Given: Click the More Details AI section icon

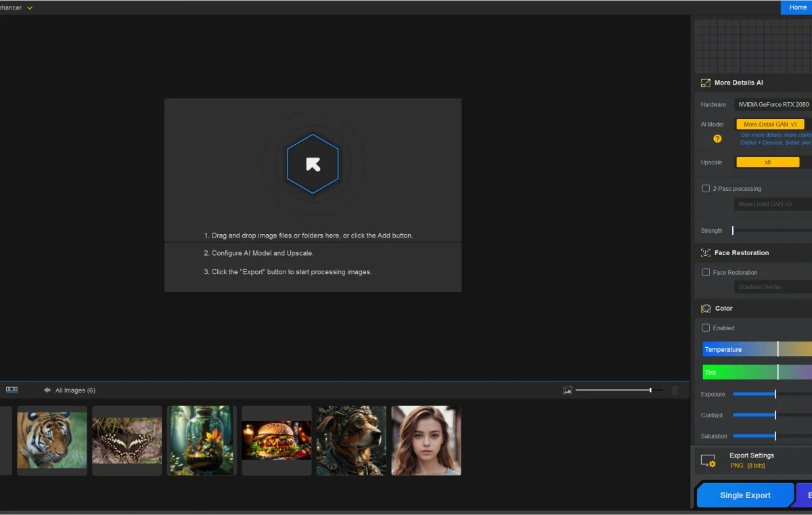Looking at the screenshot, I should pos(705,83).
